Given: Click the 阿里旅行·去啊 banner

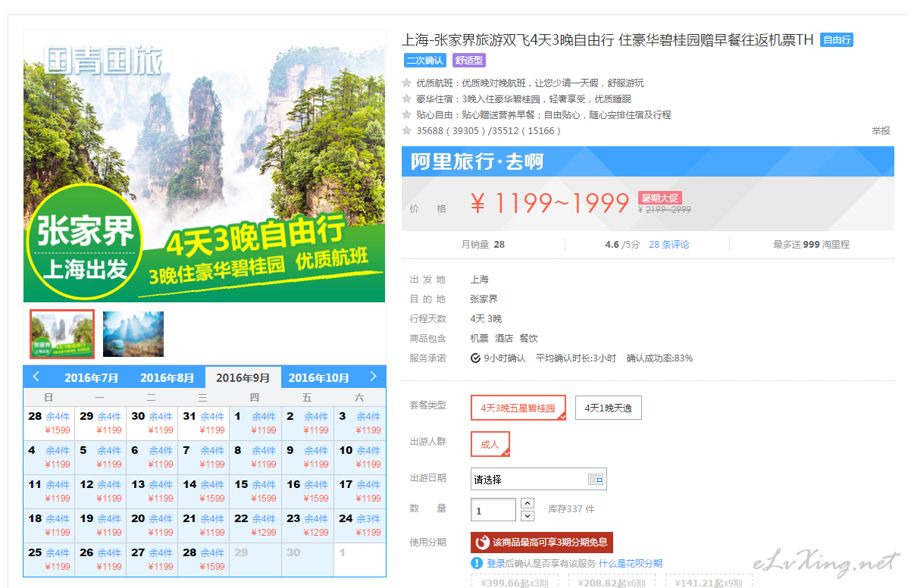Looking at the screenshot, I should tap(648, 161).
